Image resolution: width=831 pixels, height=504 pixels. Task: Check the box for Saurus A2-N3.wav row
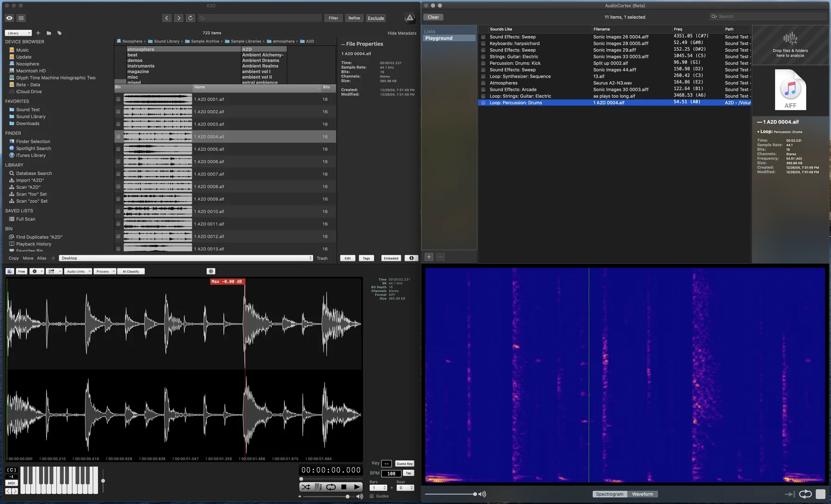(x=483, y=83)
